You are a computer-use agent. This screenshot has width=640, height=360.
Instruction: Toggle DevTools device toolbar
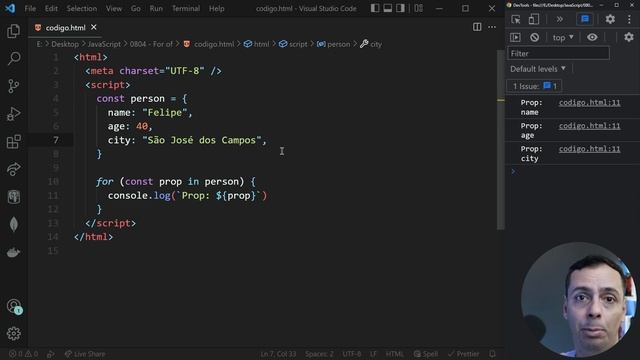(534, 19)
